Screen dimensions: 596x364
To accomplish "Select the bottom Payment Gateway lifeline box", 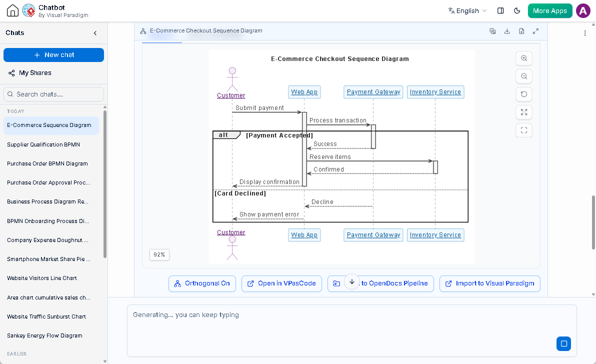I will 373,235.
